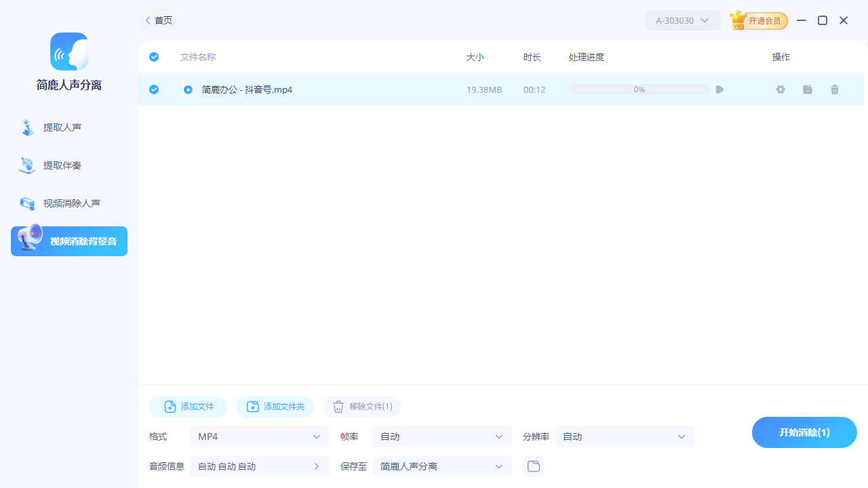
Task: Open the 提取伴奏 feature in sidebar
Action: coord(68,165)
